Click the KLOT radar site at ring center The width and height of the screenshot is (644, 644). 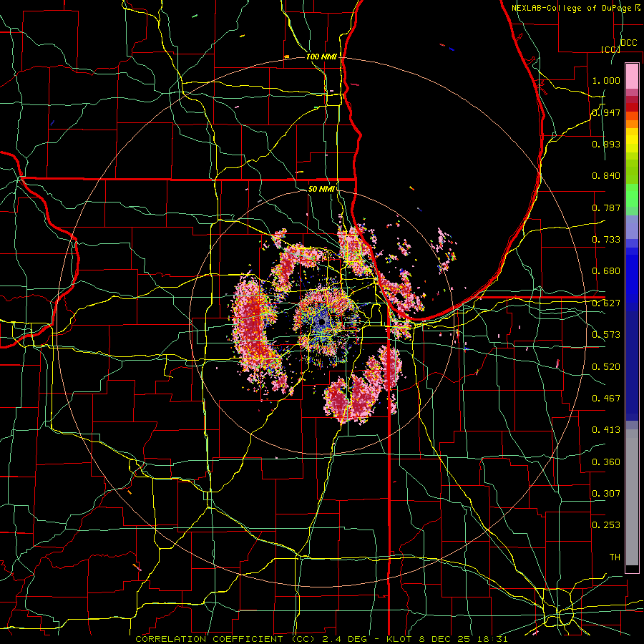322,322
